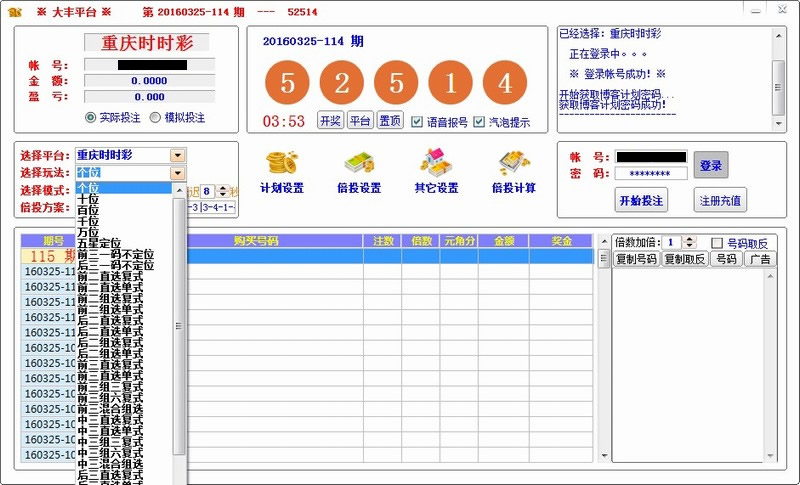Screen dimensions: 800x485
Task: Click the 登录 login button
Action: pyautogui.click(x=711, y=165)
